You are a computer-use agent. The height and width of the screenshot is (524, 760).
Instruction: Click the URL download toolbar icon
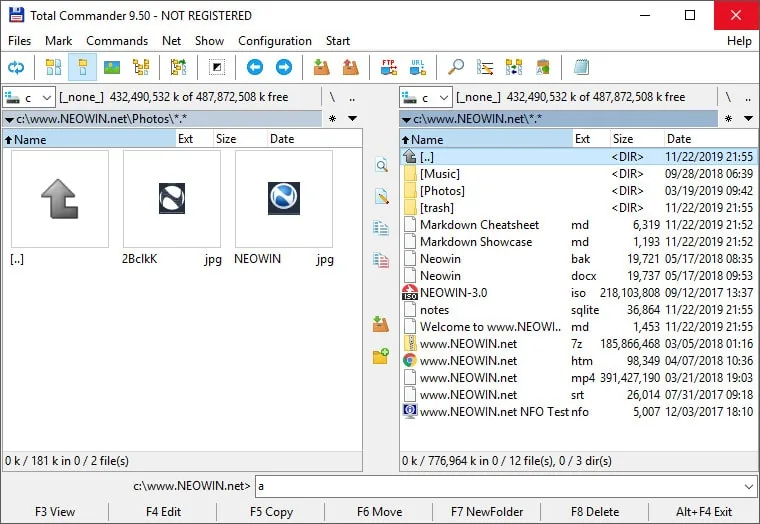(x=417, y=67)
